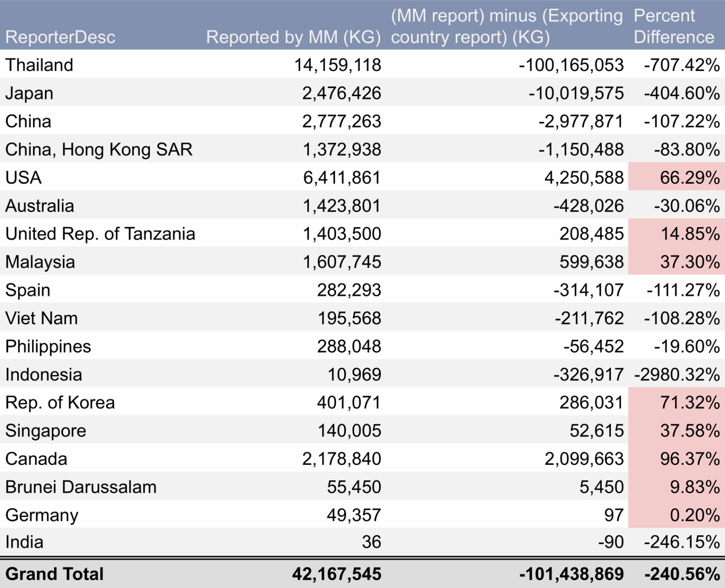Select Spain's -314,107 difference value
Image resolution: width=725 pixels, height=588 pixels.
(588, 290)
